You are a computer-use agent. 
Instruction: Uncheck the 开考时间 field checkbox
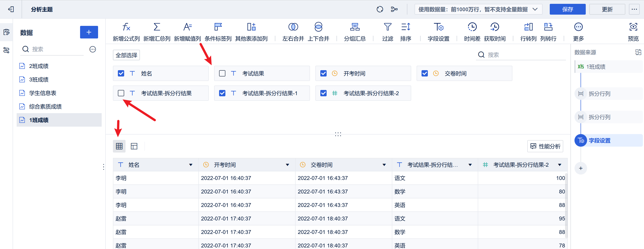click(323, 73)
